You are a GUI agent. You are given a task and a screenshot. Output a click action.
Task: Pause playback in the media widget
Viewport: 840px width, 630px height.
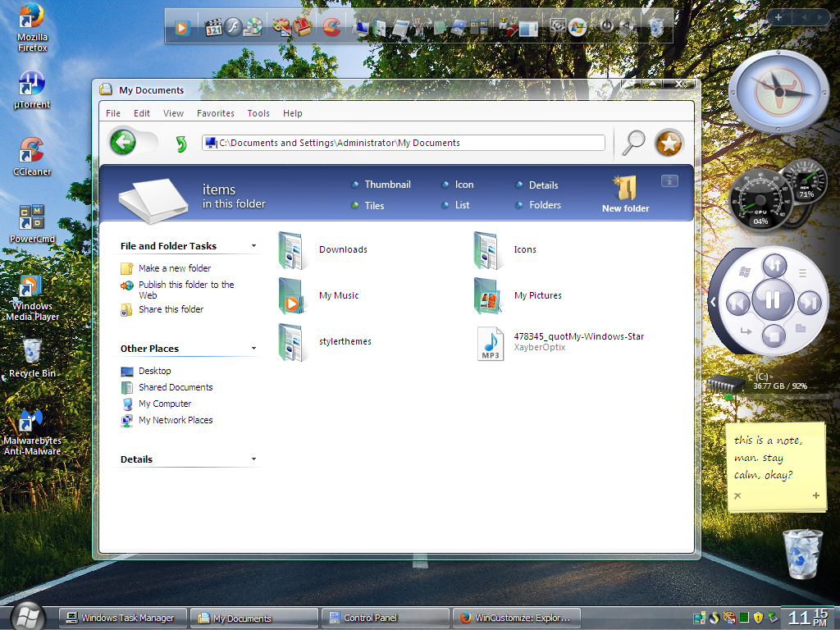pos(773,299)
